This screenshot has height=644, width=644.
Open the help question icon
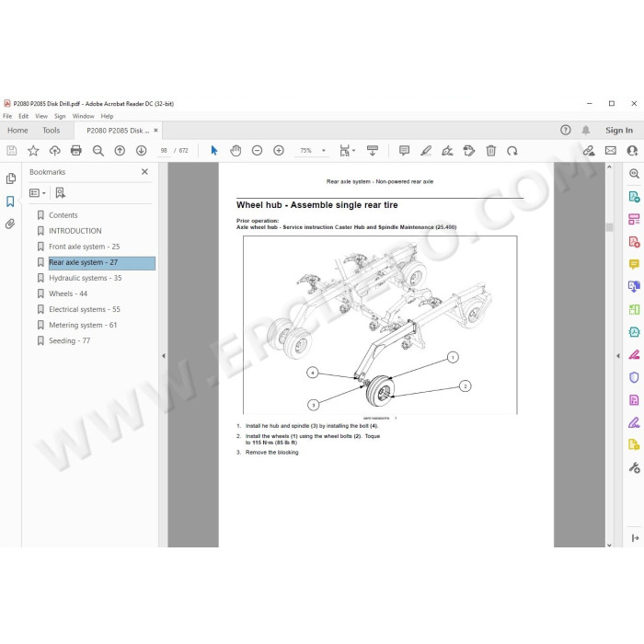pos(566,131)
